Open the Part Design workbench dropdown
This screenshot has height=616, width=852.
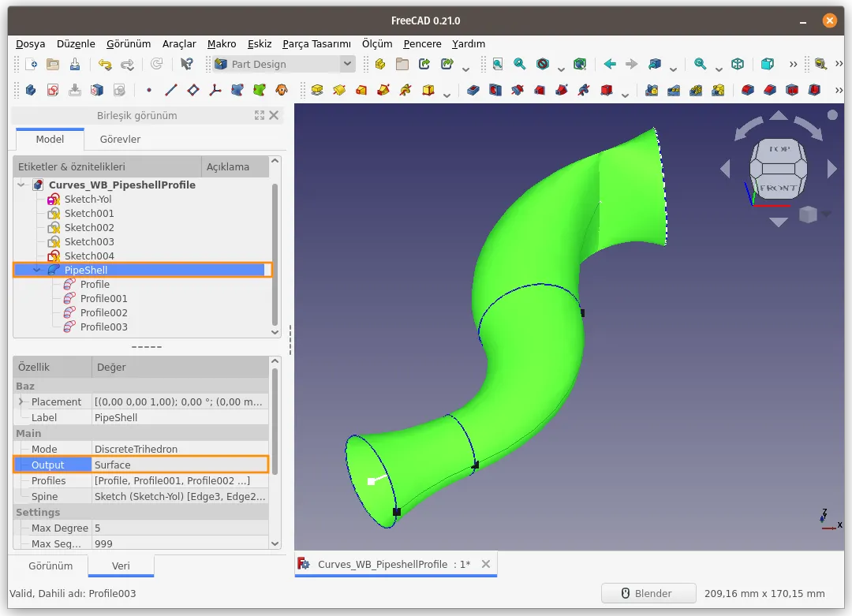point(347,64)
